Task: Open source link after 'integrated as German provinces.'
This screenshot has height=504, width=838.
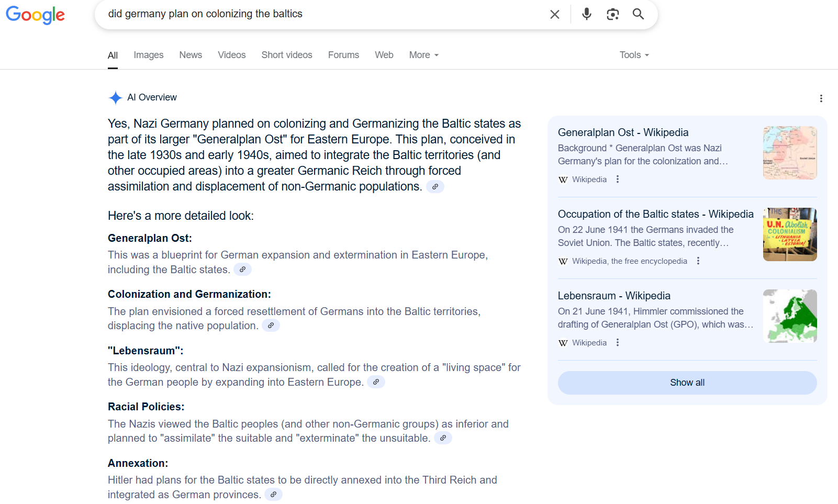Action: (273, 495)
